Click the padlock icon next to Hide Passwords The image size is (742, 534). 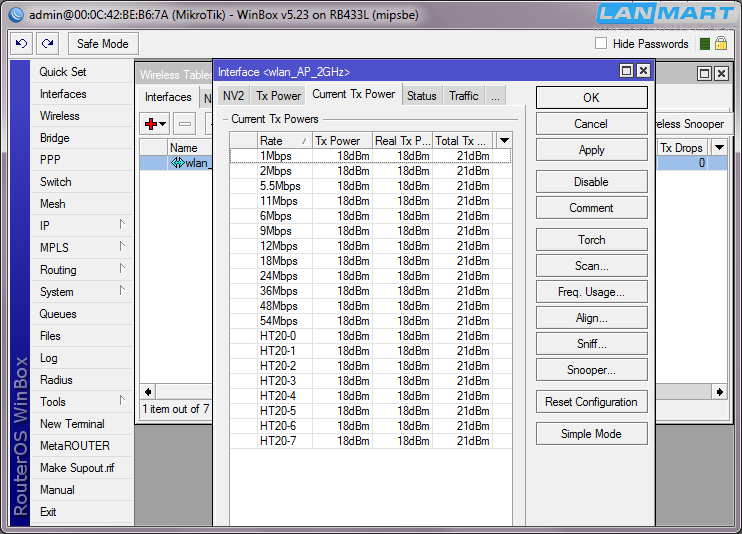(x=721, y=44)
